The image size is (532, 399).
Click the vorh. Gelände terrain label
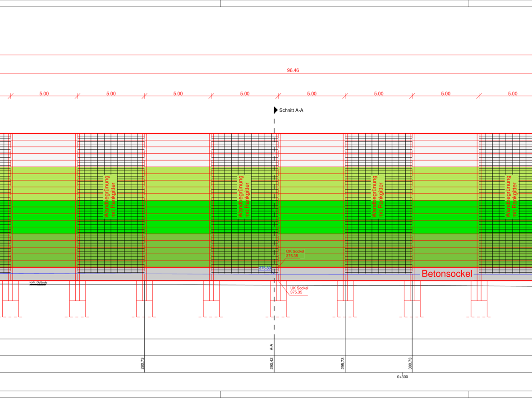click(38, 283)
